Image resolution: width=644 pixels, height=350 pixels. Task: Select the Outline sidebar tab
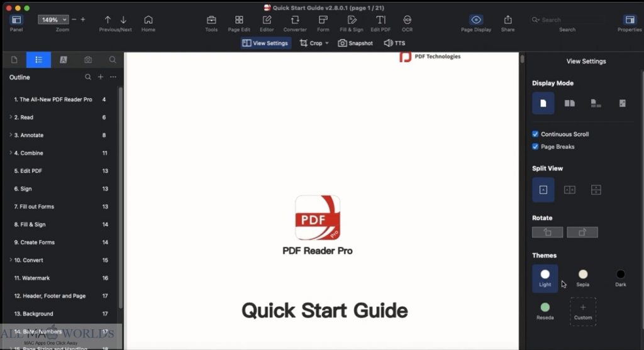coord(38,60)
